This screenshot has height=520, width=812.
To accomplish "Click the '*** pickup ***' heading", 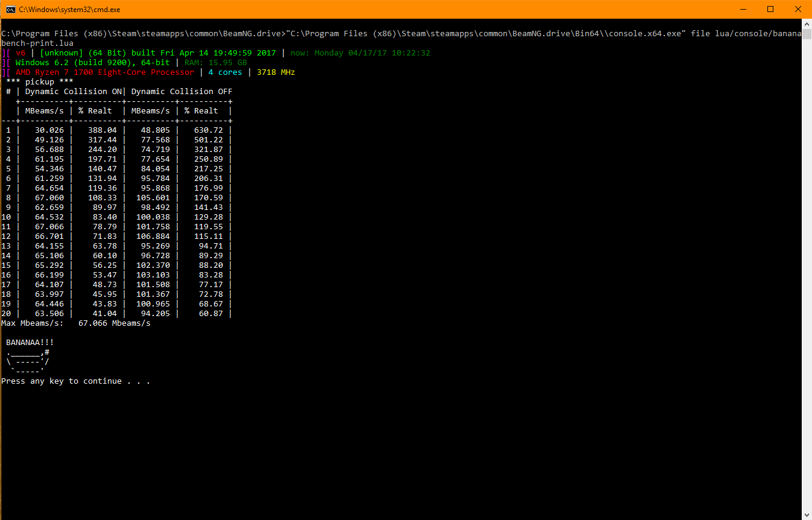I will pos(40,82).
